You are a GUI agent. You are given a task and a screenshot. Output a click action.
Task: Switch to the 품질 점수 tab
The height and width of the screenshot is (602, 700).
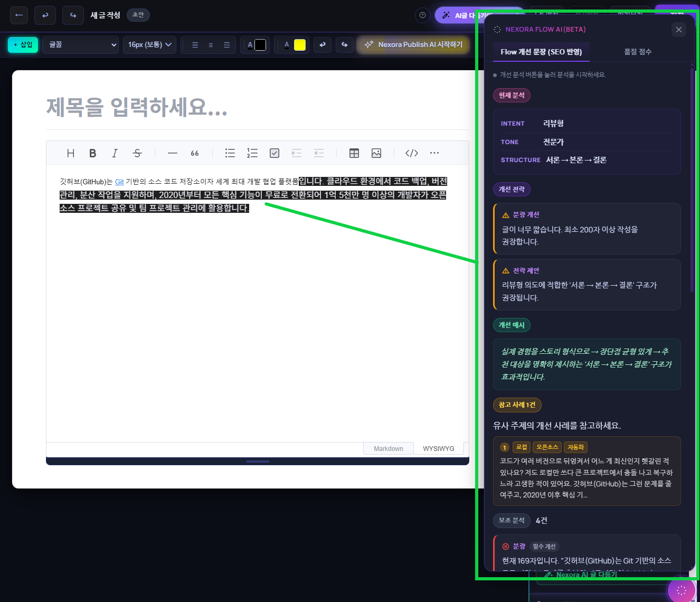pos(638,52)
